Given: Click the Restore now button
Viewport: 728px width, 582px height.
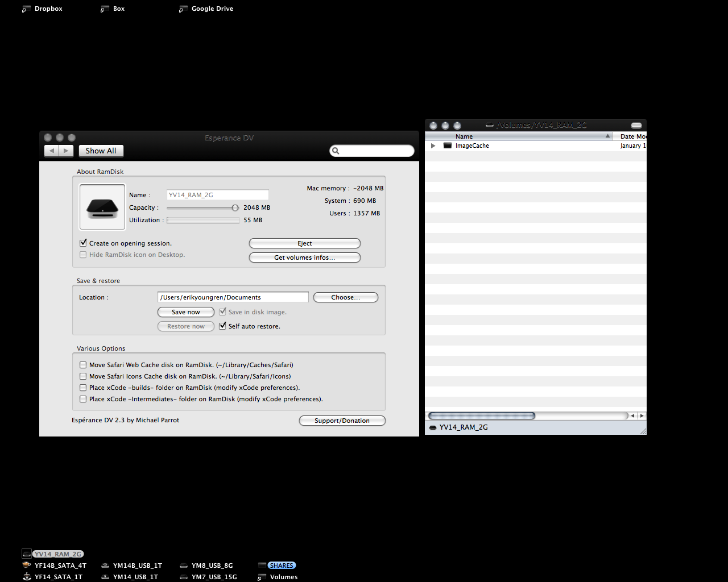Looking at the screenshot, I should (x=186, y=326).
